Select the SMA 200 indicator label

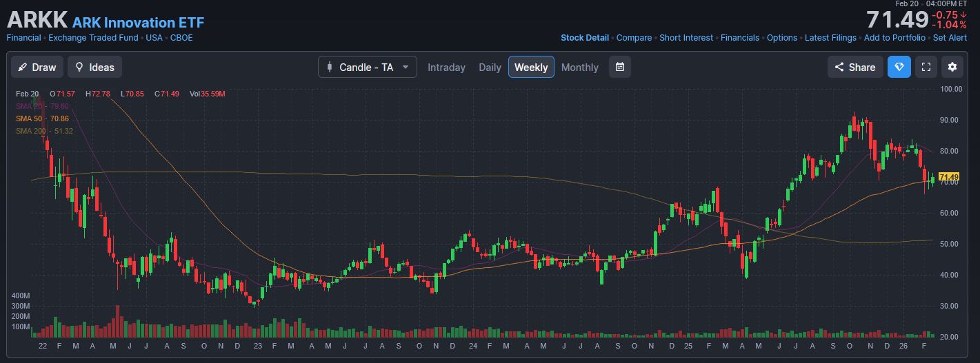click(x=44, y=131)
